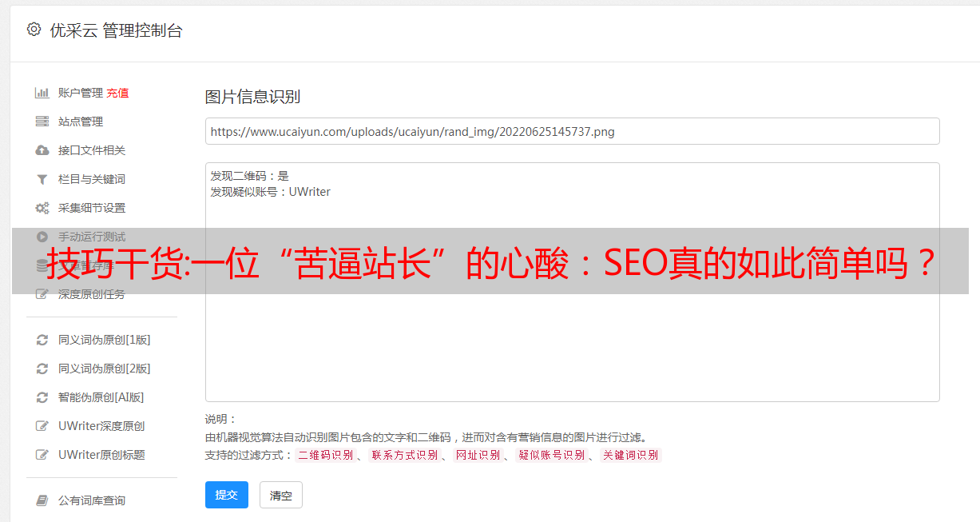Click the server icon next to 站点管理
980x522 pixels.
pyautogui.click(x=42, y=122)
